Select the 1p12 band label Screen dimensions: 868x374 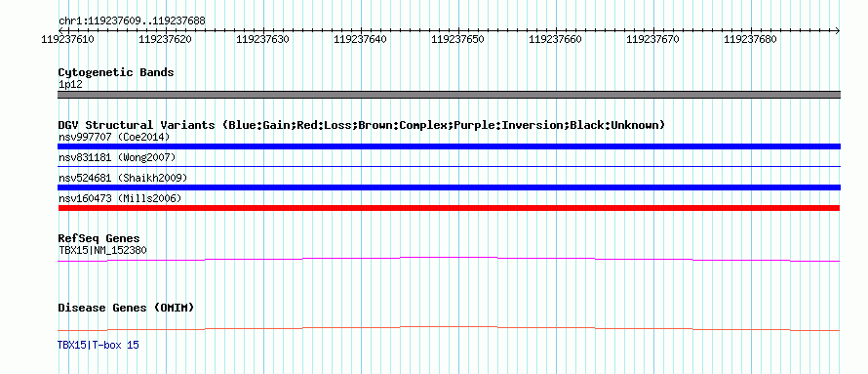70,85
